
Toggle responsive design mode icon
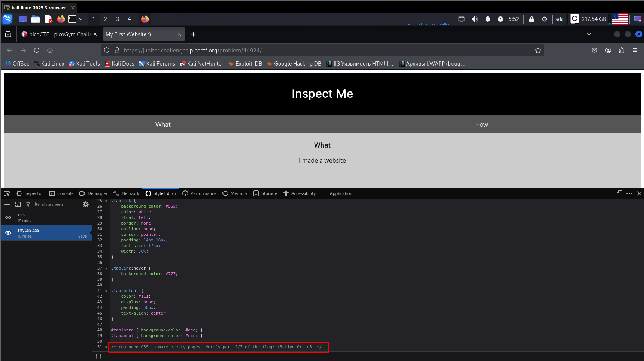[619, 193]
